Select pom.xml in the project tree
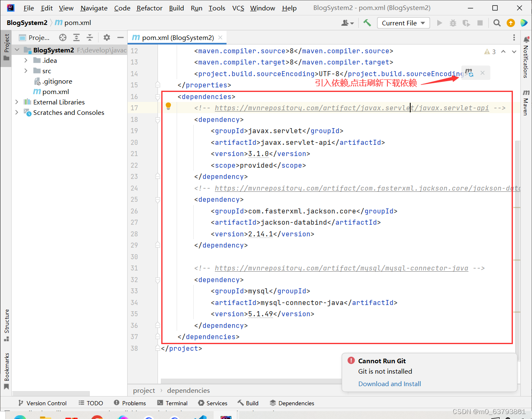The width and height of the screenshot is (532, 419). coord(51,92)
